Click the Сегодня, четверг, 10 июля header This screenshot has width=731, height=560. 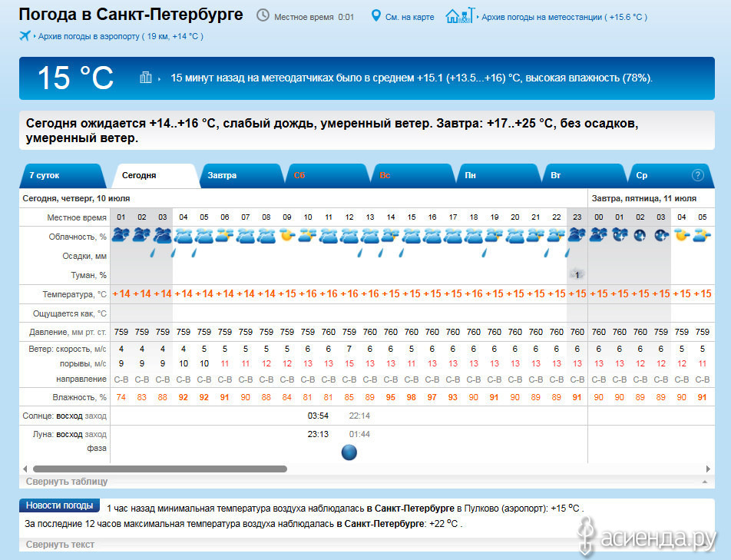coord(77,199)
